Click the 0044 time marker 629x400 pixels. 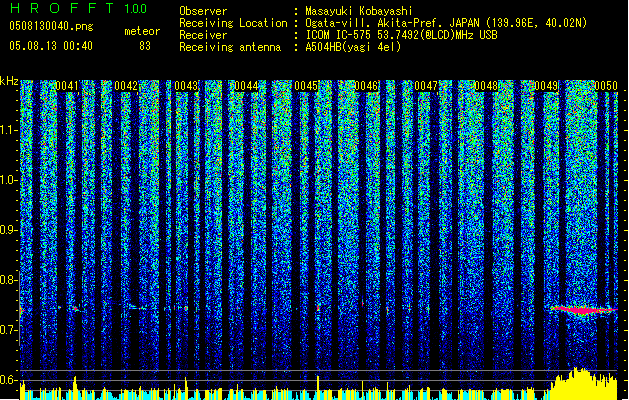pyautogui.click(x=246, y=86)
